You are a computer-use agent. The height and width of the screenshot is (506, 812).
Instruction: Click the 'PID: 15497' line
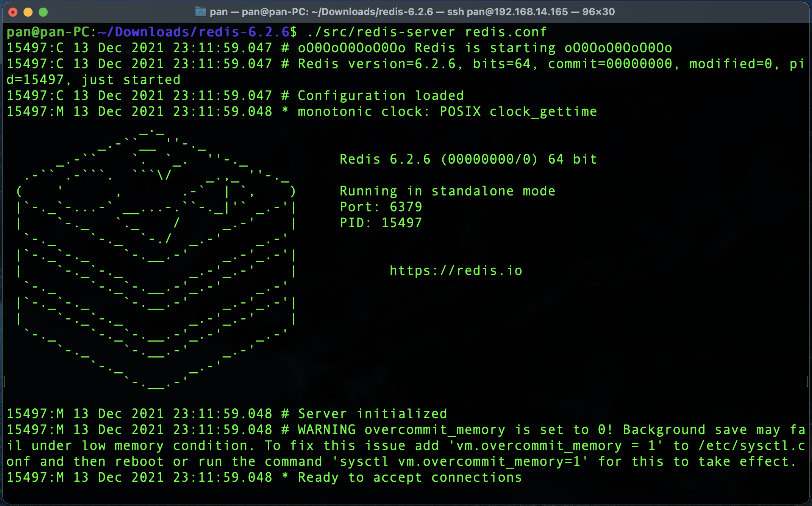[381, 223]
